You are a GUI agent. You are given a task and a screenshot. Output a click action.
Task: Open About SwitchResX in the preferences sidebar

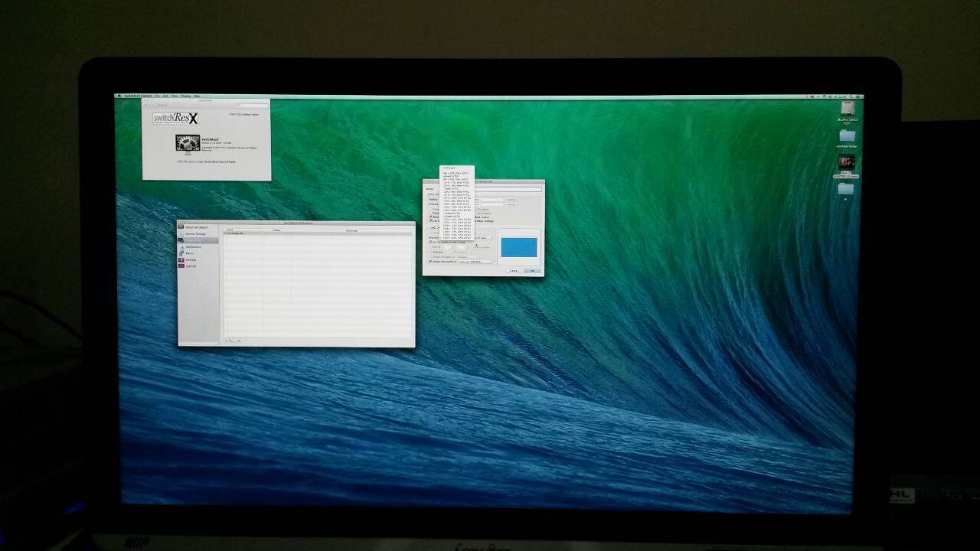click(198, 227)
